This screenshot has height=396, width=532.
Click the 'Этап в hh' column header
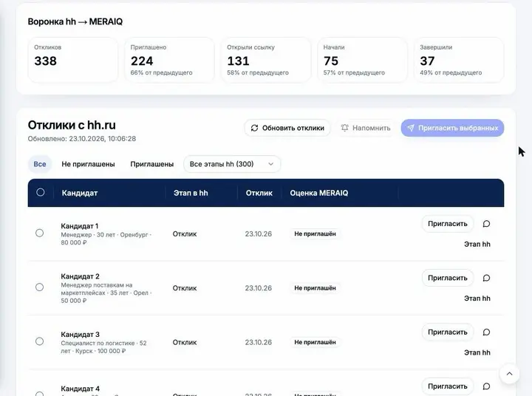click(x=191, y=193)
